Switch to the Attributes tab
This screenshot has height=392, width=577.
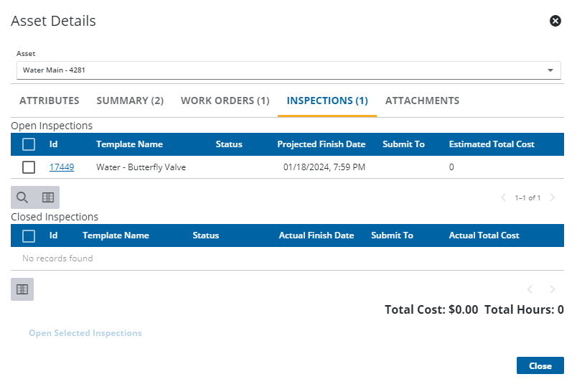pos(50,101)
